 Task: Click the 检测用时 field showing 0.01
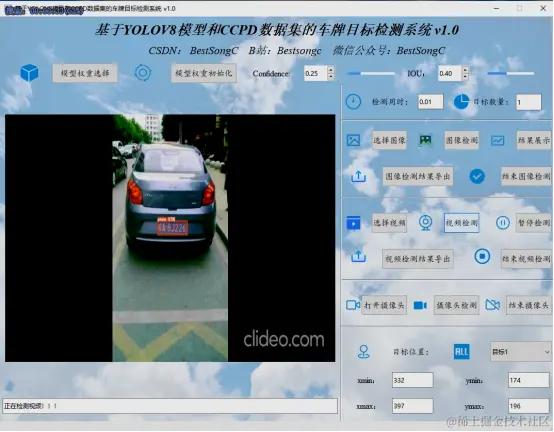point(430,102)
